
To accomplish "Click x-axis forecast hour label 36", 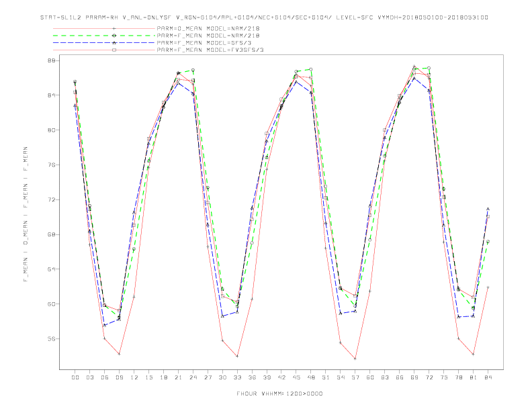I will coord(252,377).
